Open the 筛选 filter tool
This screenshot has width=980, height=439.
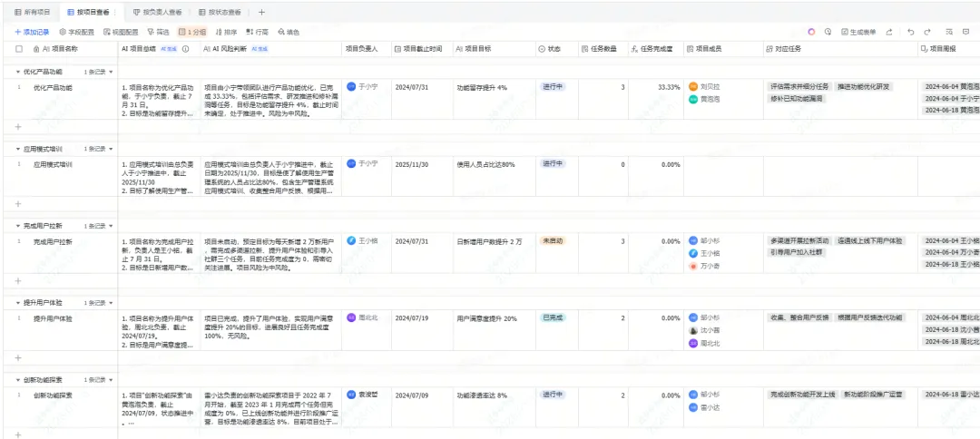(158, 32)
